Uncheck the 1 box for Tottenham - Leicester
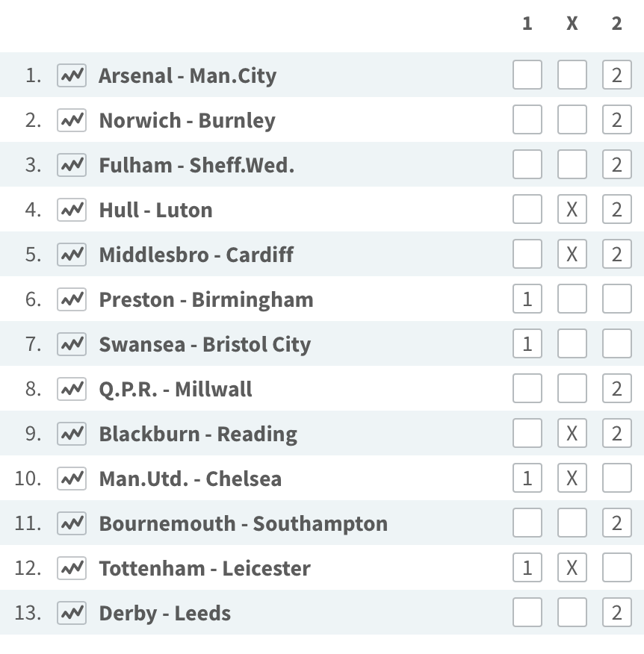This screenshot has width=644, height=654. click(x=527, y=567)
